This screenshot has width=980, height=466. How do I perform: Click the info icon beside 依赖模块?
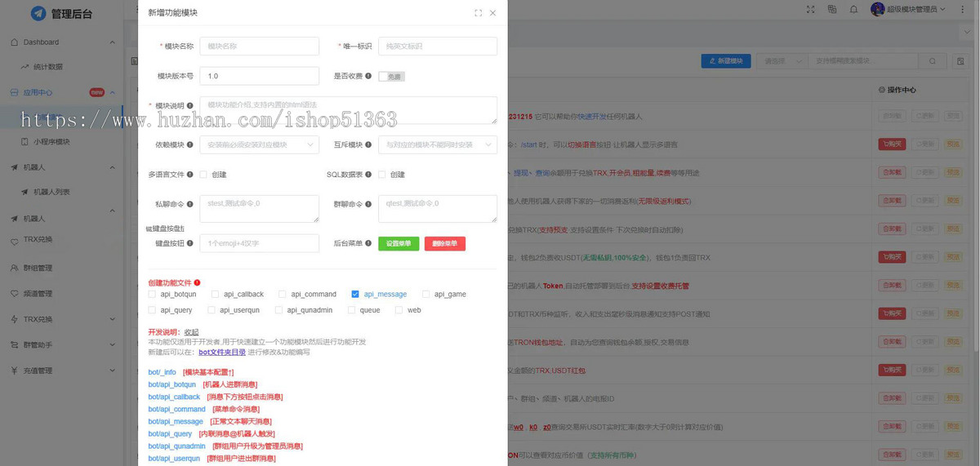[190, 144]
